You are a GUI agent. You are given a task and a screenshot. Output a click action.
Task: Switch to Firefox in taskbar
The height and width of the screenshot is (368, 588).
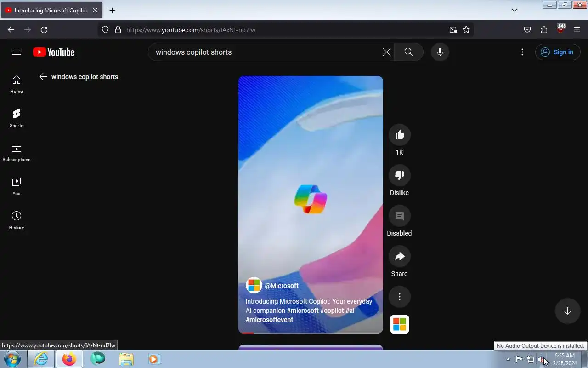pos(69,359)
